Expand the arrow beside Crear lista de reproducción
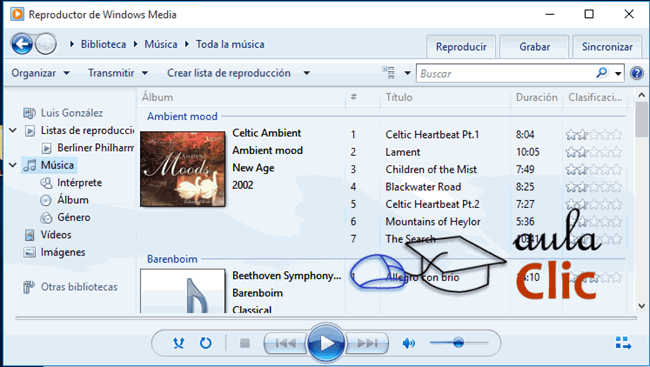The height and width of the screenshot is (367, 650). click(x=306, y=73)
